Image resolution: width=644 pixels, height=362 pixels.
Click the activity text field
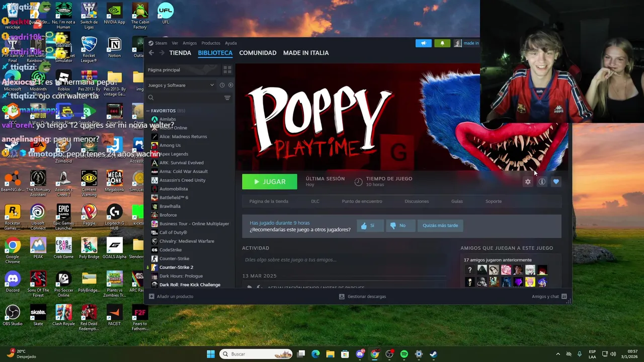pyautogui.click(x=344, y=260)
